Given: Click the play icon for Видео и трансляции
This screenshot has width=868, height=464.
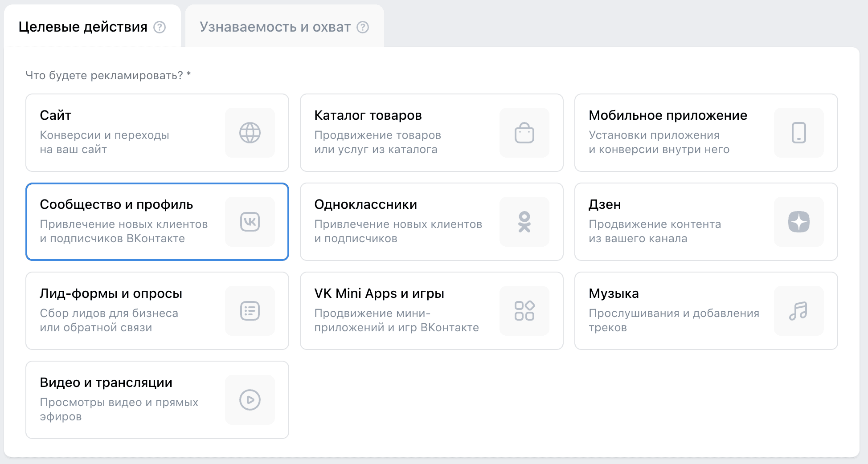Looking at the screenshot, I should pyautogui.click(x=250, y=400).
